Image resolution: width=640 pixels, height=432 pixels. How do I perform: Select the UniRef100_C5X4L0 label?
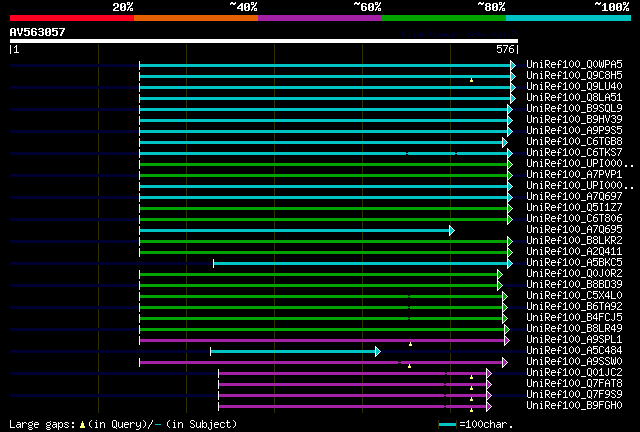click(574, 296)
